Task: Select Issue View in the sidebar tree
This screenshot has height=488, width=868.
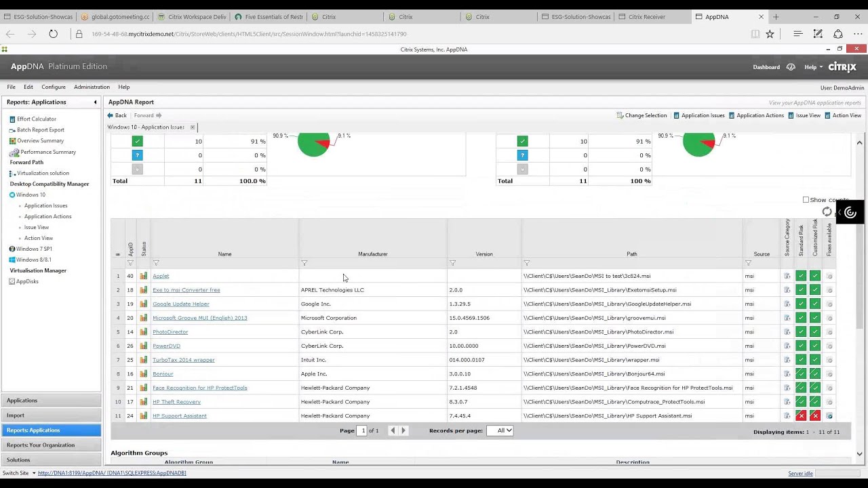Action: pyautogui.click(x=37, y=227)
